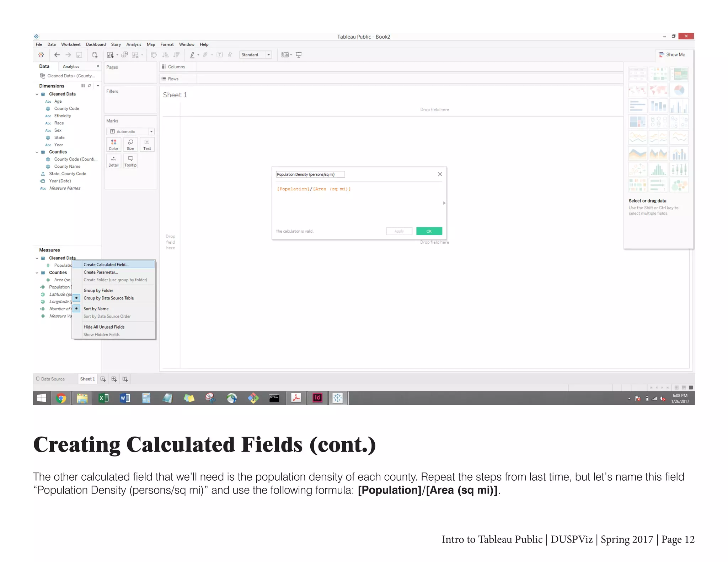Image resolution: width=728 pixels, height=562 pixels.
Task: Click the Size marks card button
Action: pyautogui.click(x=130, y=145)
